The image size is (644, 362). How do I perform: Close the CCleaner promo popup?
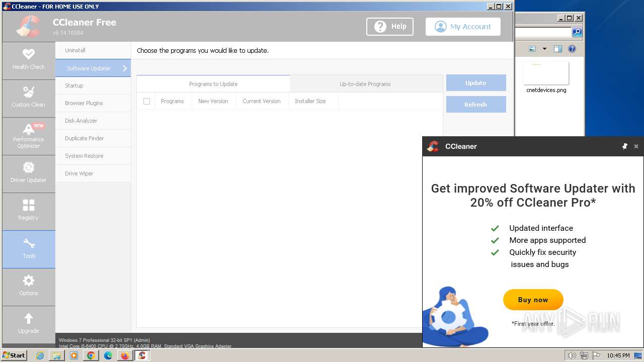(x=636, y=146)
